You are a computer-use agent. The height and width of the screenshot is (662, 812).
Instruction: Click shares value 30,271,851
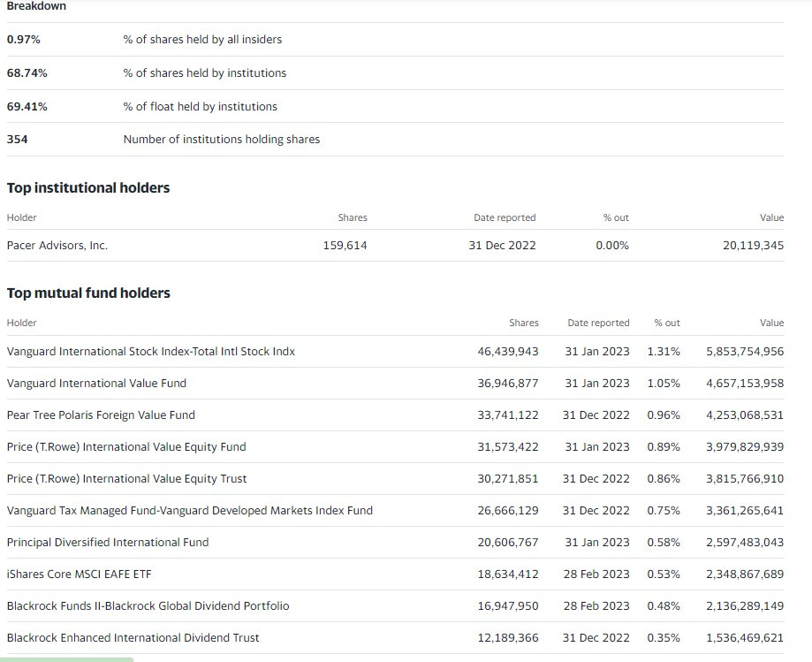pyautogui.click(x=508, y=479)
